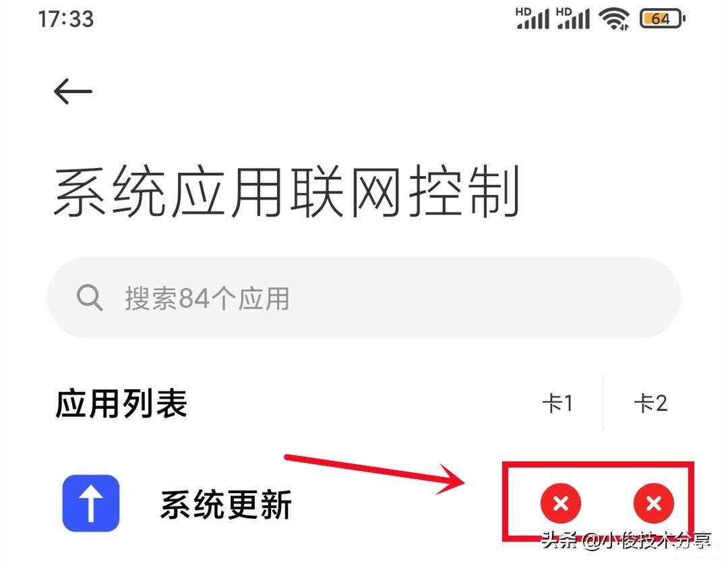
Task: Go back using the left arrow
Action: [x=73, y=91]
